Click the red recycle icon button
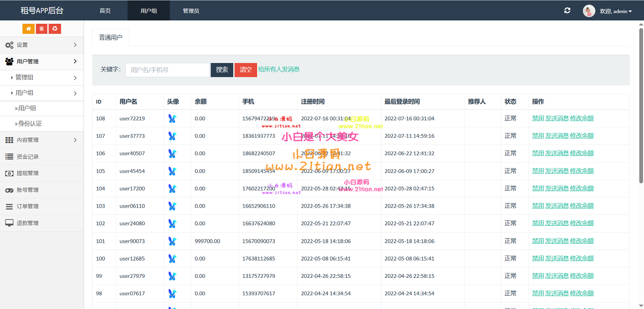This screenshot has width=644, height=309. (54, 29)
